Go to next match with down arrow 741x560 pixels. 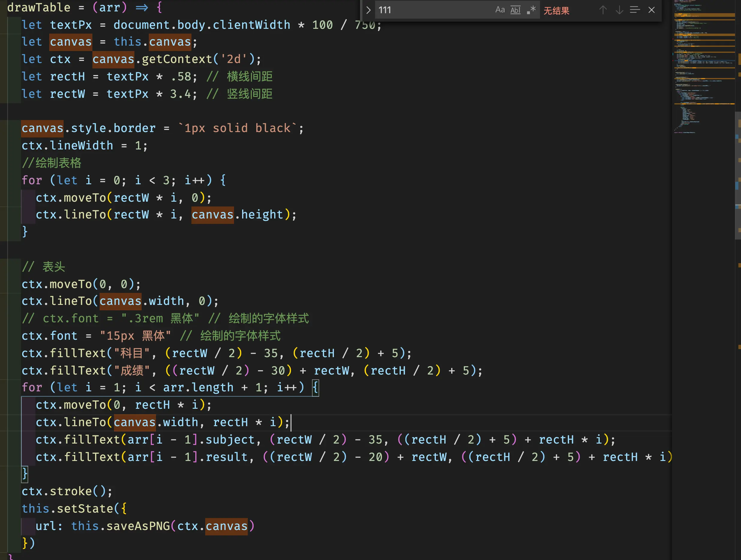(x=619, y=10)
